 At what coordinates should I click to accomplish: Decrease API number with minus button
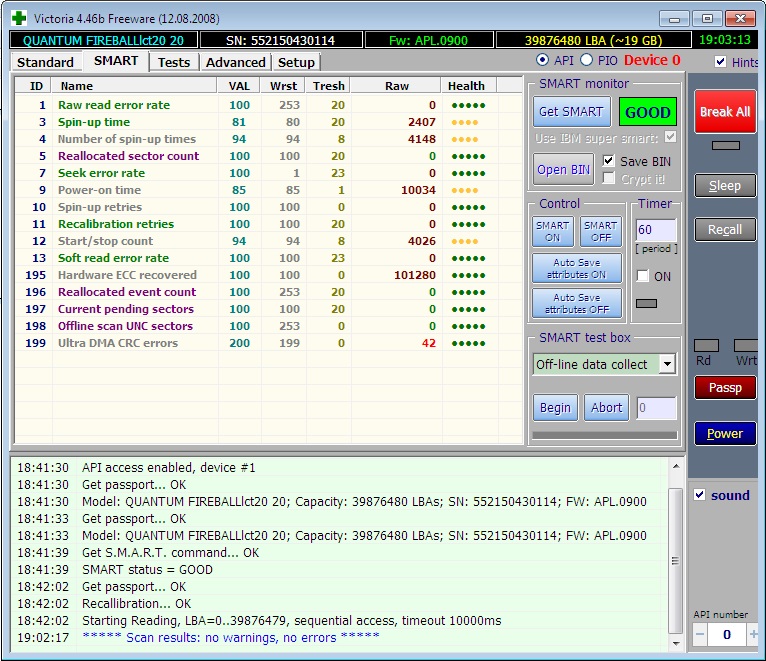click(700, 634)
